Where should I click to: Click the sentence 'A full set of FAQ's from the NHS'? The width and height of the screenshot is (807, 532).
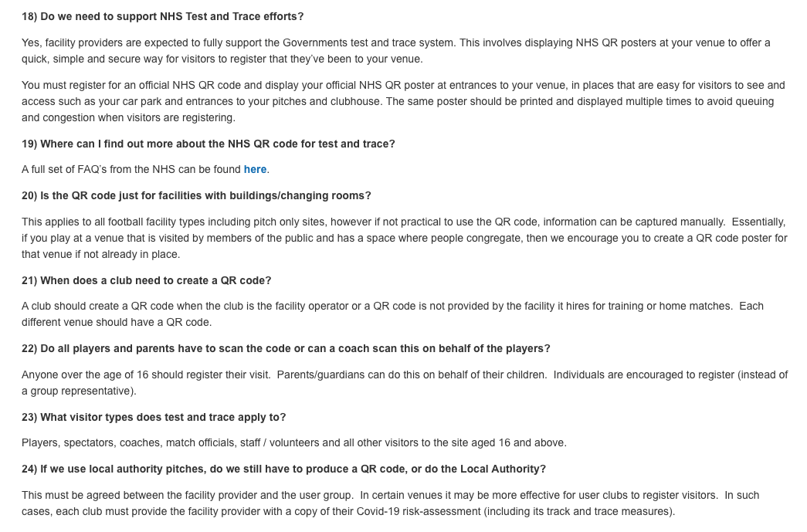pyautogui.click(x=131, y=170)
